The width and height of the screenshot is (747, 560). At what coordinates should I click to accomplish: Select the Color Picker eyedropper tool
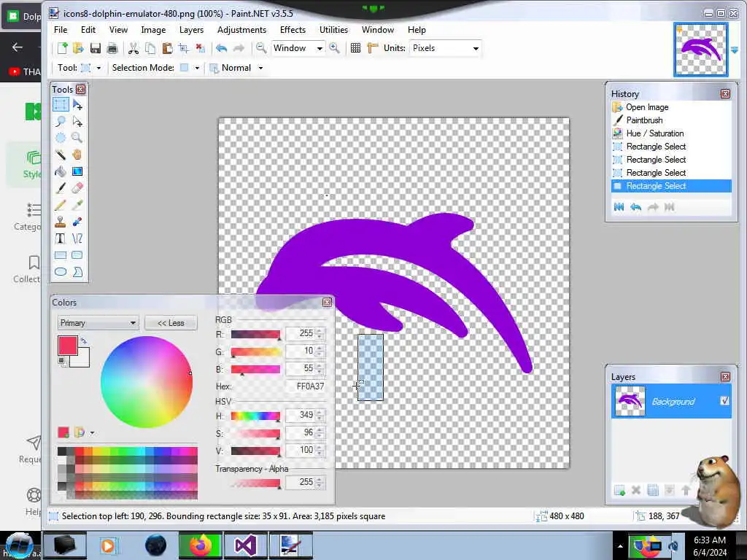click(x=77, y=205)
